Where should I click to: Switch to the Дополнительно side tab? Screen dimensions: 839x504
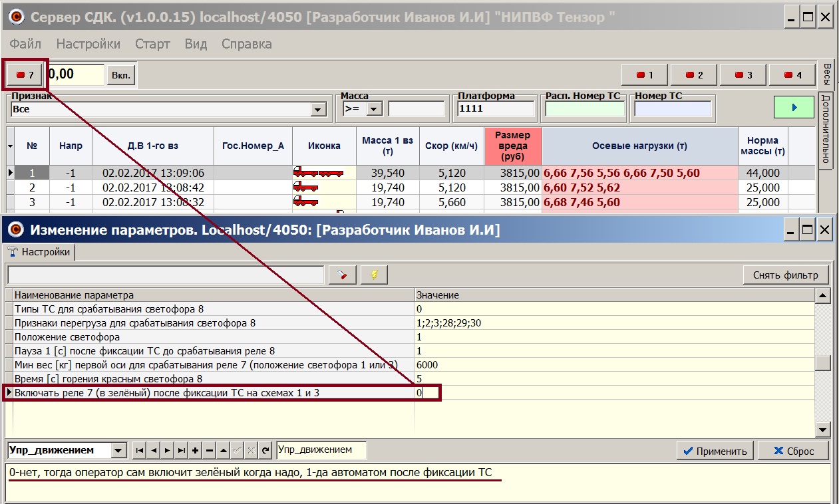(x=825, y=128)
